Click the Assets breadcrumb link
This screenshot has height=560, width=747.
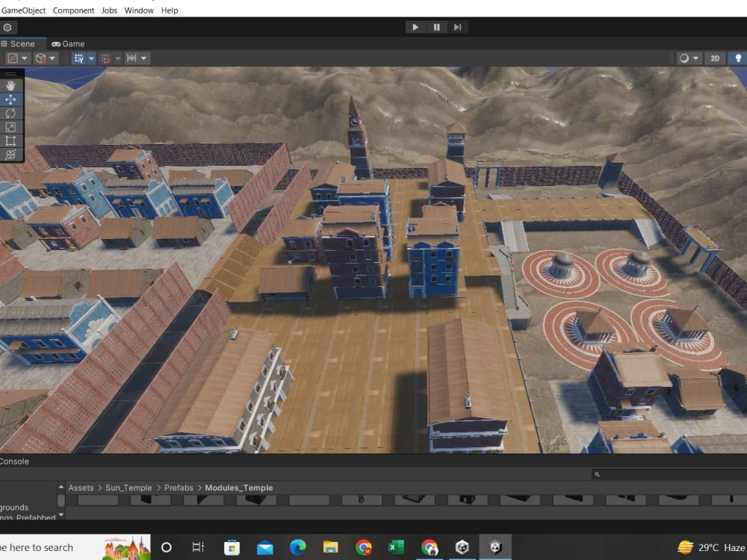(81, 488)
